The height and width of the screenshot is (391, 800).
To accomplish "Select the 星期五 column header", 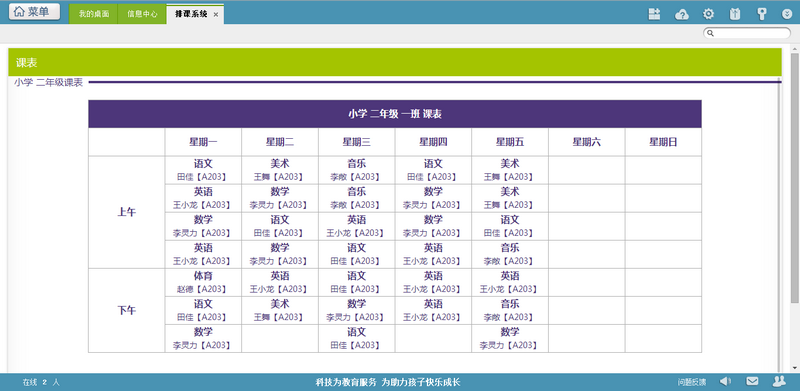I will [510, 142].
